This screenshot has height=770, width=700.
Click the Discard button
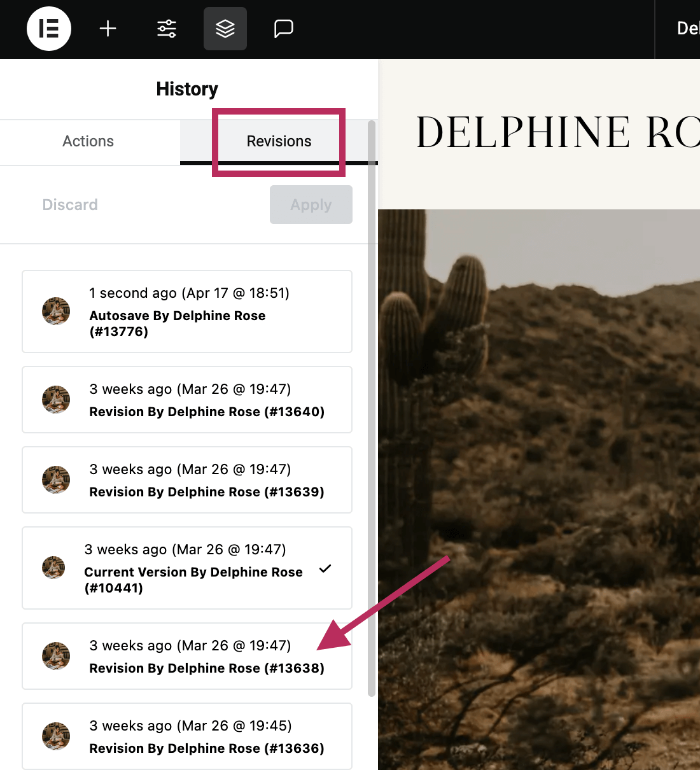[x=70, y=205]
